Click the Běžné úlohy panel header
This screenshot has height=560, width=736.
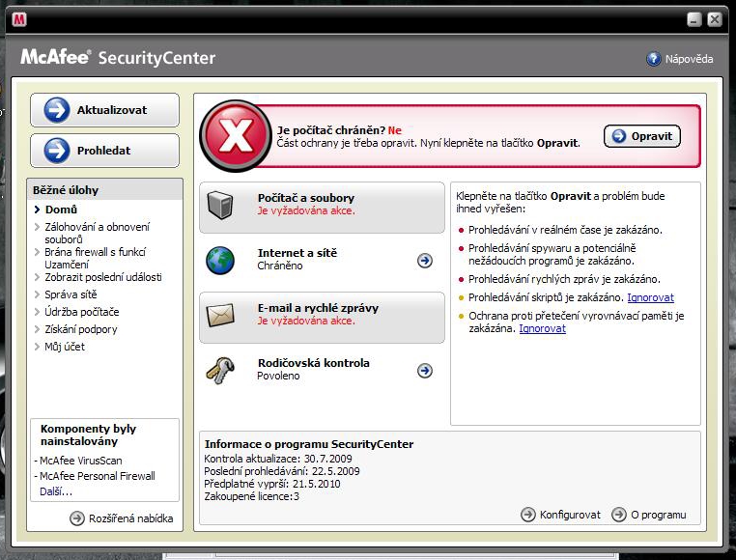click(x=104, y=190)
